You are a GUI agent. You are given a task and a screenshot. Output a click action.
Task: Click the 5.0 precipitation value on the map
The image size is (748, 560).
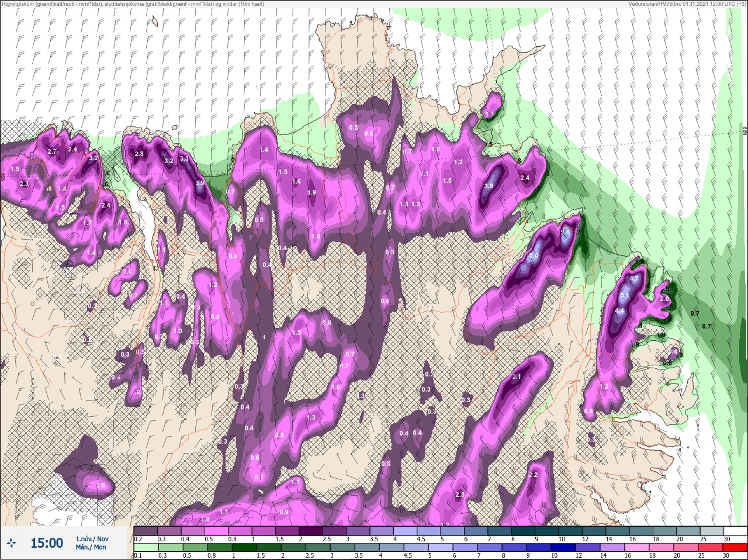pos(533,255)
